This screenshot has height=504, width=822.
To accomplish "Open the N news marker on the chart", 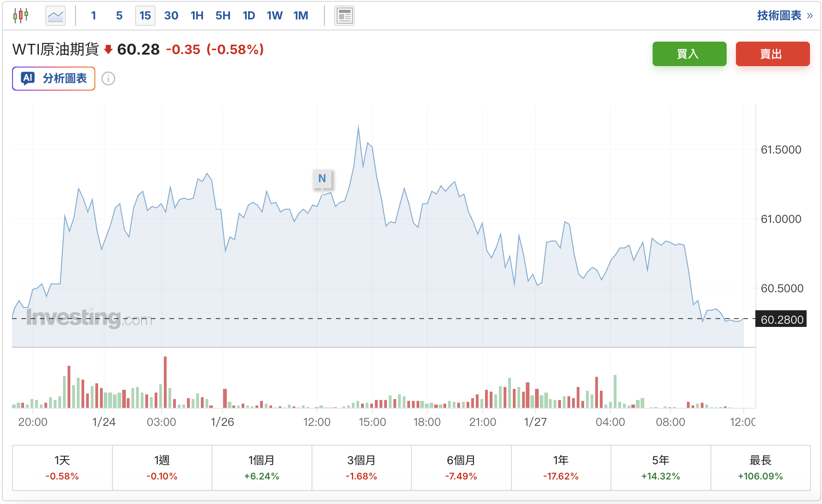I will click(323, 179).
